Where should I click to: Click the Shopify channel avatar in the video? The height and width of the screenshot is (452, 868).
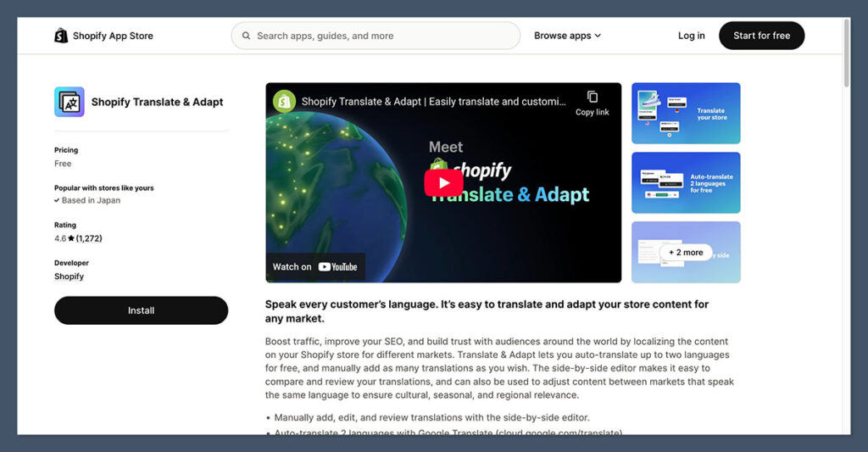click(284, 102)
